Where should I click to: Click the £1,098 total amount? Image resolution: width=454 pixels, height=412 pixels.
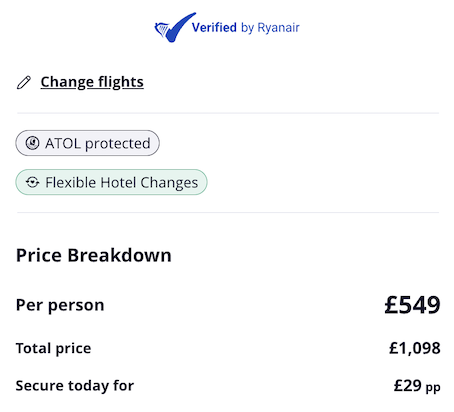tap(415, 348)
